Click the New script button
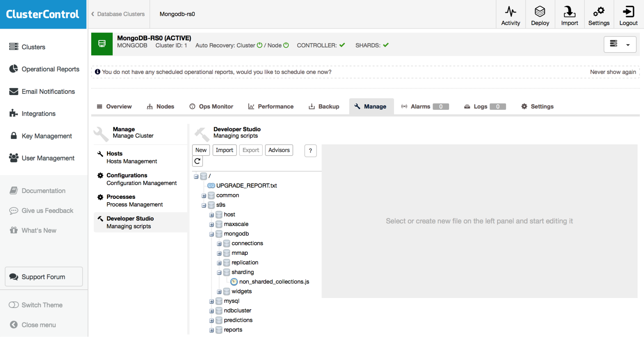Screen dimensions: 644x337 [x=201, y=150]
